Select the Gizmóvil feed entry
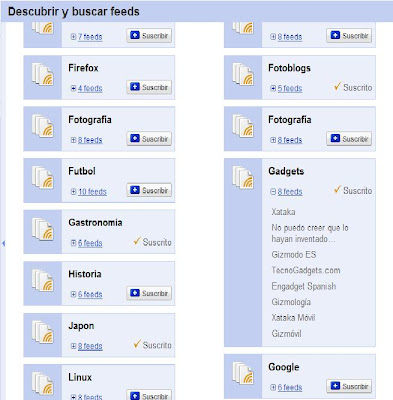This screenshot has width=393, height=400. 286,334
